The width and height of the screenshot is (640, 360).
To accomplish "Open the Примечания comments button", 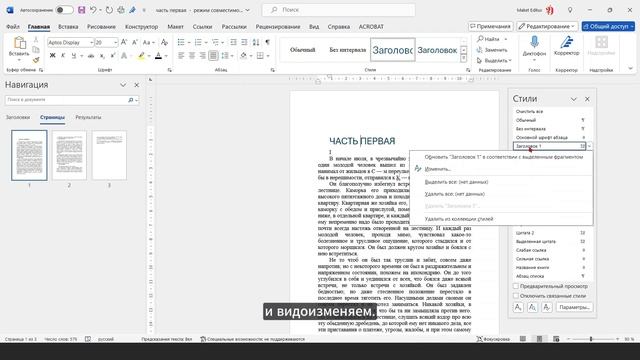I will (491, 26).
